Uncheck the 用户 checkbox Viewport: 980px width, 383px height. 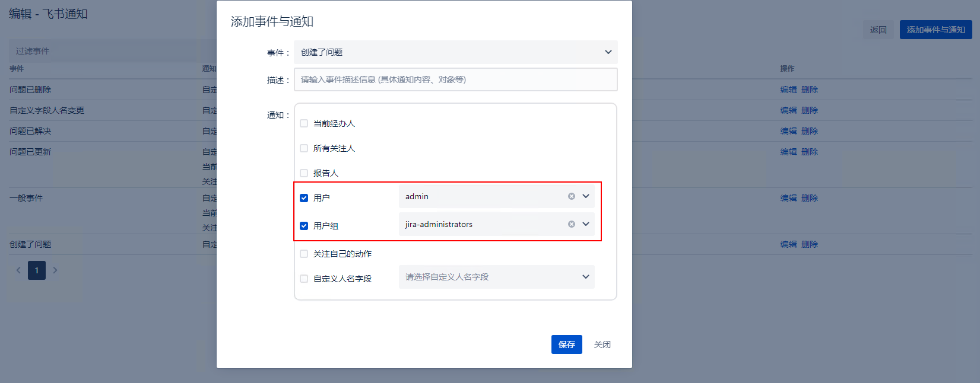coord(304,198)
